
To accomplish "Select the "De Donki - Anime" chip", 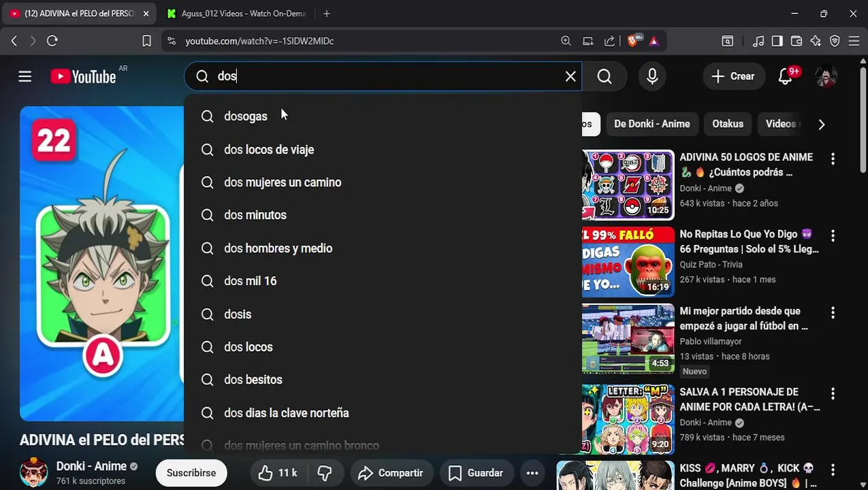I will 652,124.
